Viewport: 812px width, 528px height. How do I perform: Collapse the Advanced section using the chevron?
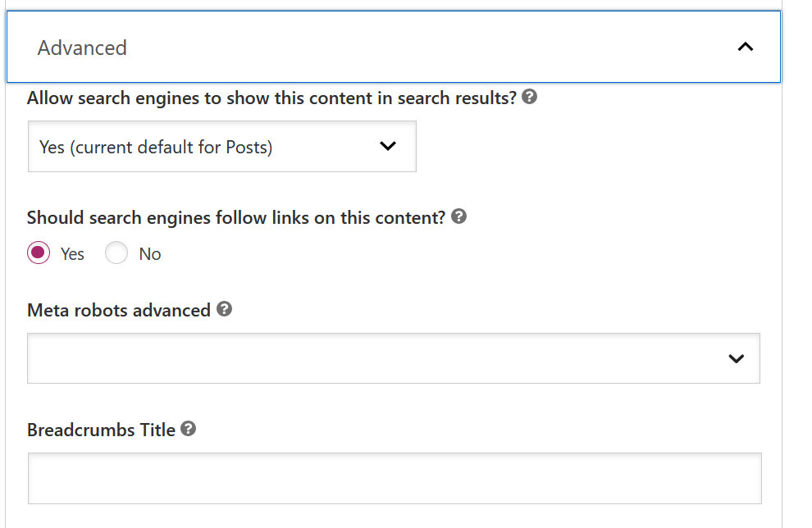coord(745,48)
